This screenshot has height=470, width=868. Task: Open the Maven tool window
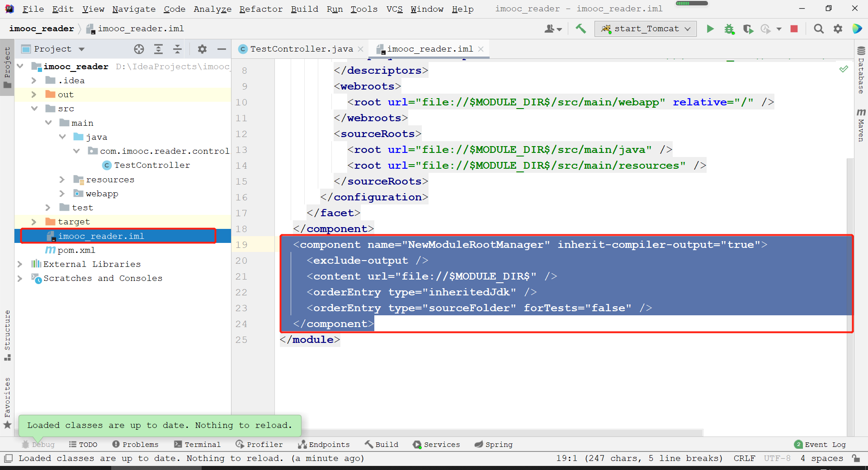[861, 125]
